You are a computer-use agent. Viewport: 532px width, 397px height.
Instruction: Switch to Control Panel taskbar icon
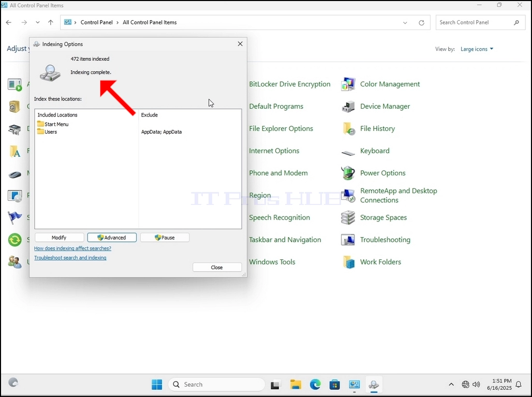pos(354,385)
